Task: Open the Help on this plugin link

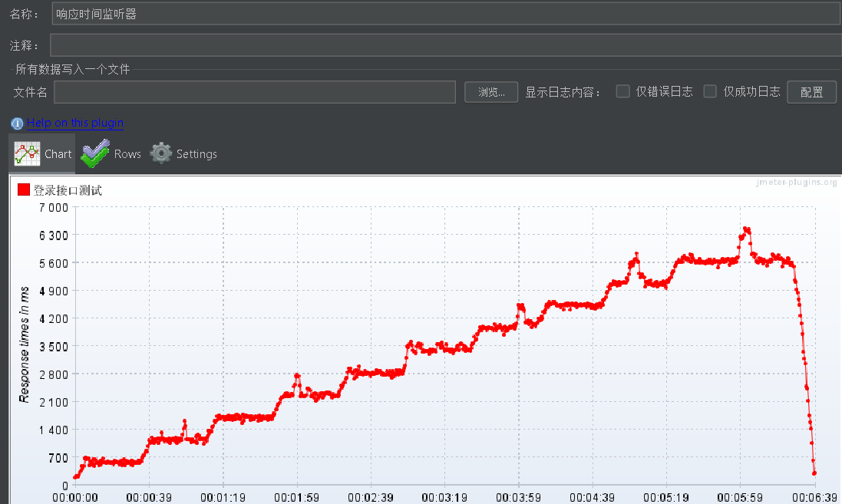Action: 75,123
